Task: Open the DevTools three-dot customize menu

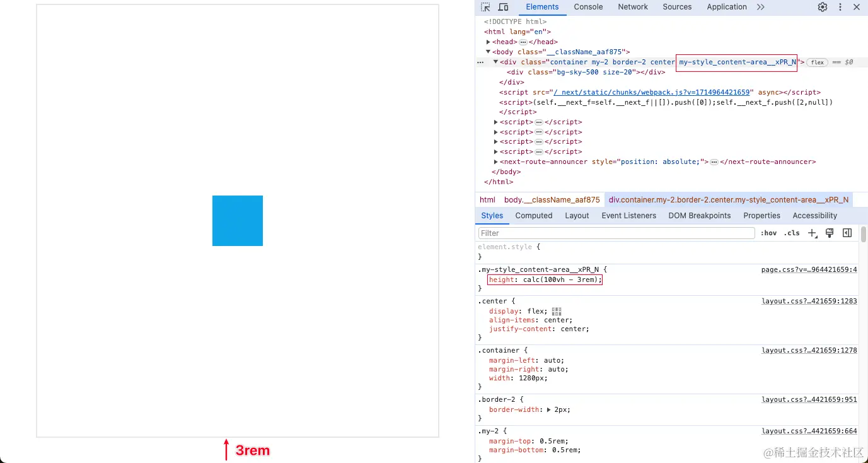Action: pos(840,7)
